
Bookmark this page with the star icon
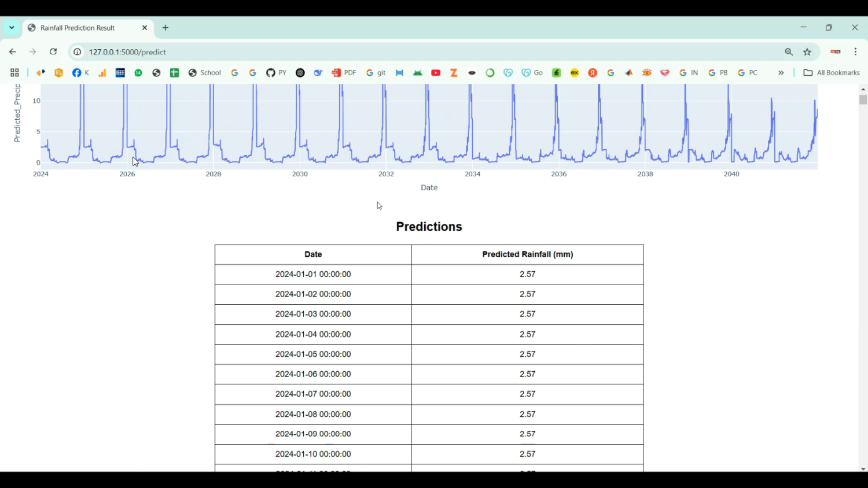pyautogui.click(x=807, y=52)
